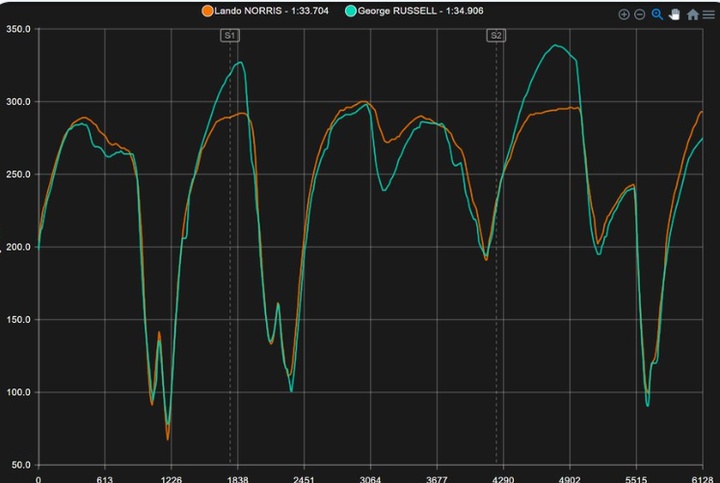Click the 50.0 y-axis label
720x483 pixels.
[21, 465]
